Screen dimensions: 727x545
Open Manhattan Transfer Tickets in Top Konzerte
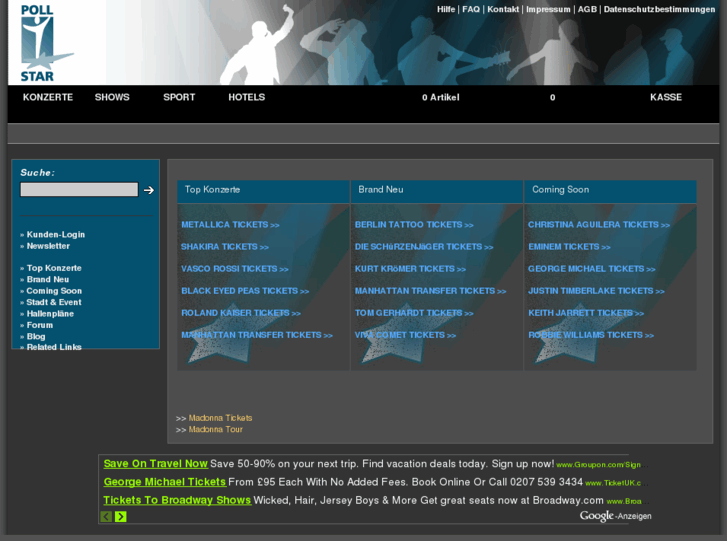pyautogui.click(x=257, y=335)
